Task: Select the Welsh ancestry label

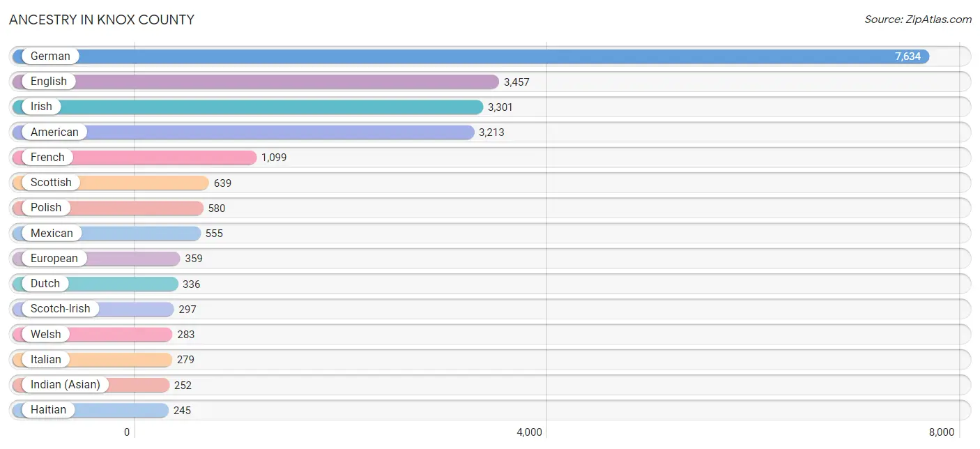Action: [x=46, y=335]
